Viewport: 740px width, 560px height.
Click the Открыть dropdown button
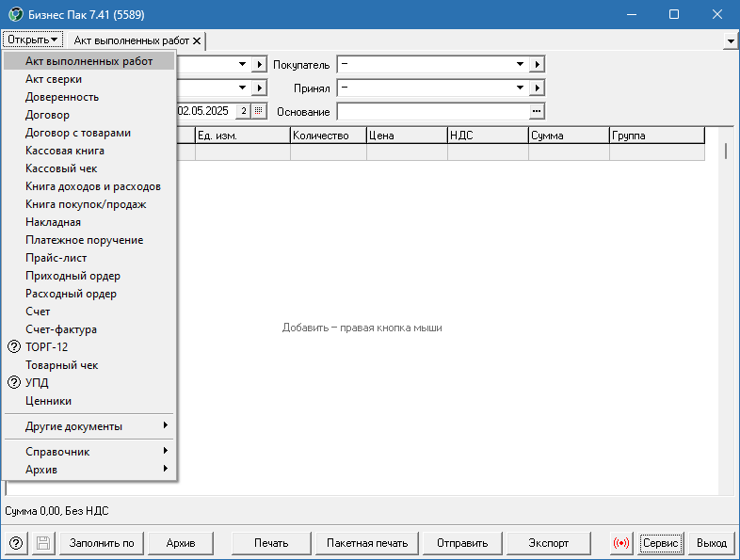pos(33,40)
